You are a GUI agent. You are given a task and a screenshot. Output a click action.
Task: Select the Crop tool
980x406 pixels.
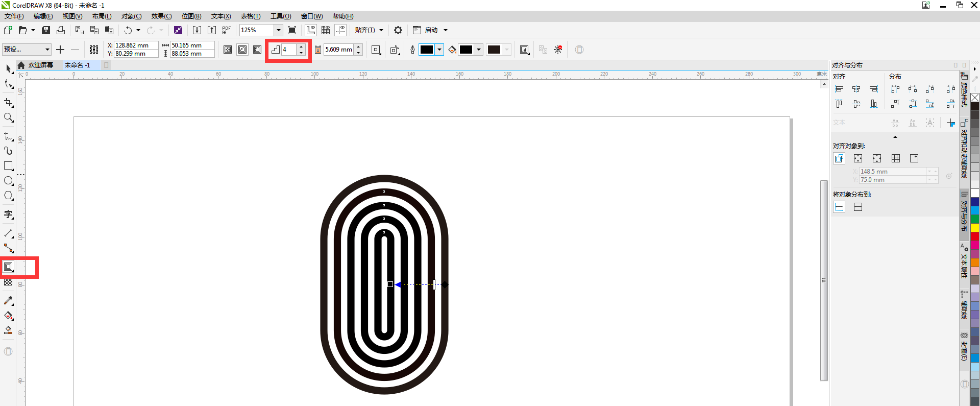point(9,103)
